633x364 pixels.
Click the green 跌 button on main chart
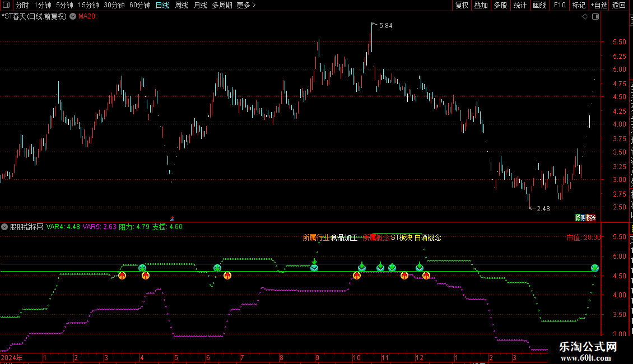click(x=579, y=217)
